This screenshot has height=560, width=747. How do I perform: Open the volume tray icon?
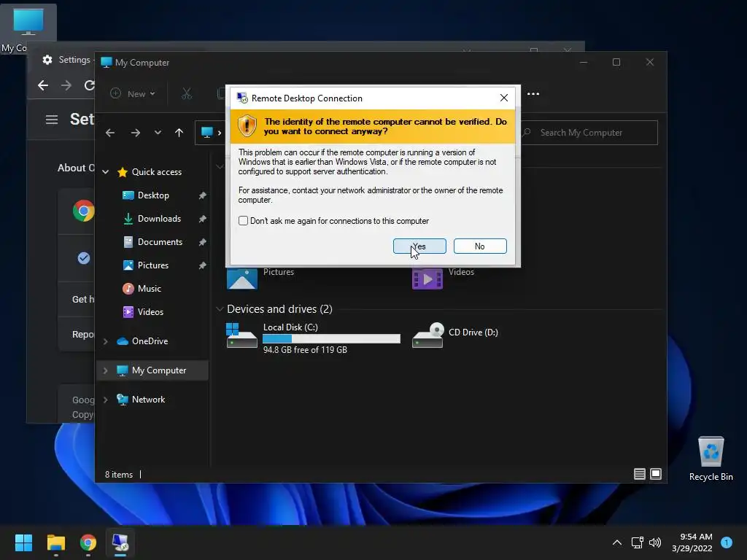point(655,542)
